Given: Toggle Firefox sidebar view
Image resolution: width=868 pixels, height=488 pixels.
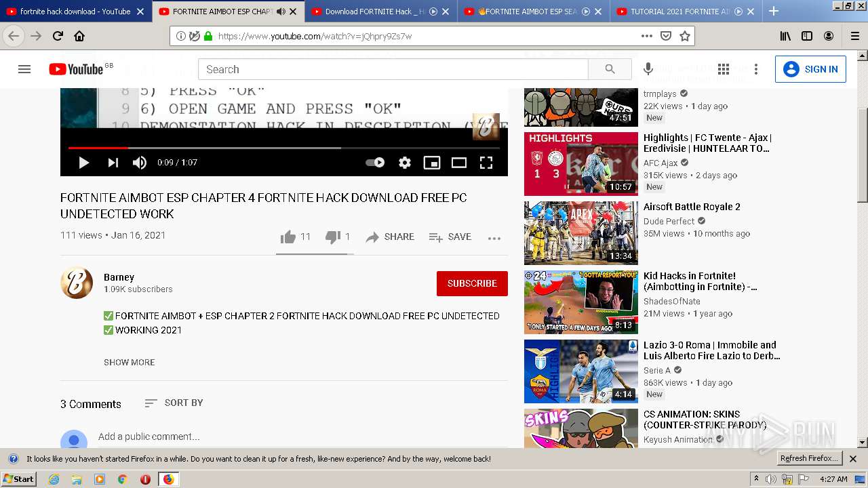Looking at the screenshot, I should [807, 36].
